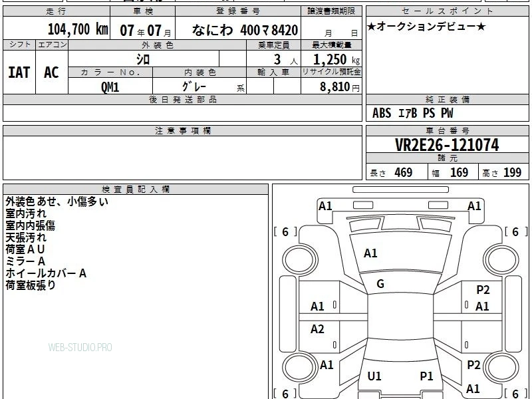532x399 pixels.
Task: Select the A1 mark directly below upper P2
Action: [x=482, y=307]
